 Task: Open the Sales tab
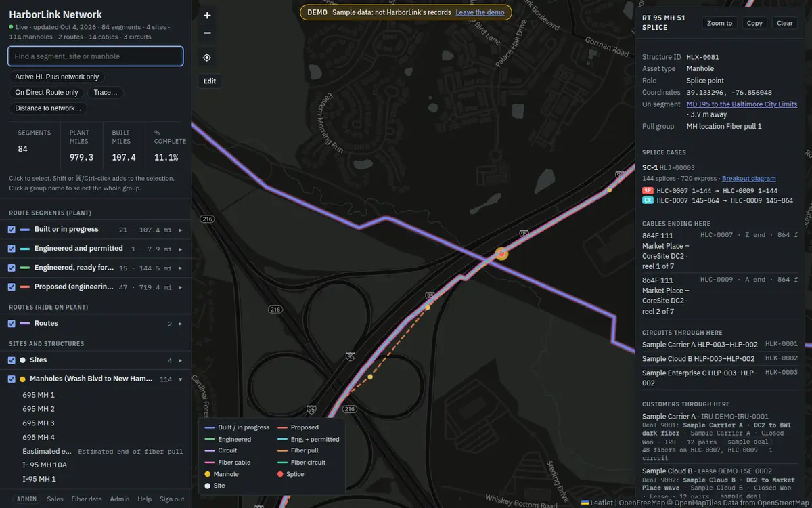(55, 499)
